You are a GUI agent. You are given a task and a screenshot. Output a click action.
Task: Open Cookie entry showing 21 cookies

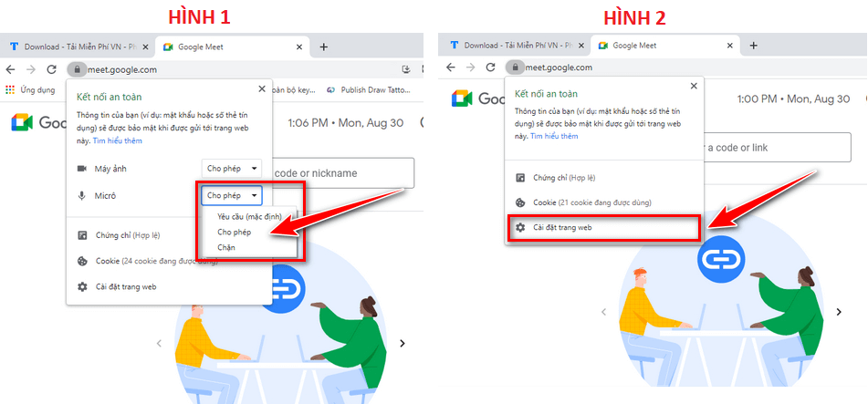point(593,202)
